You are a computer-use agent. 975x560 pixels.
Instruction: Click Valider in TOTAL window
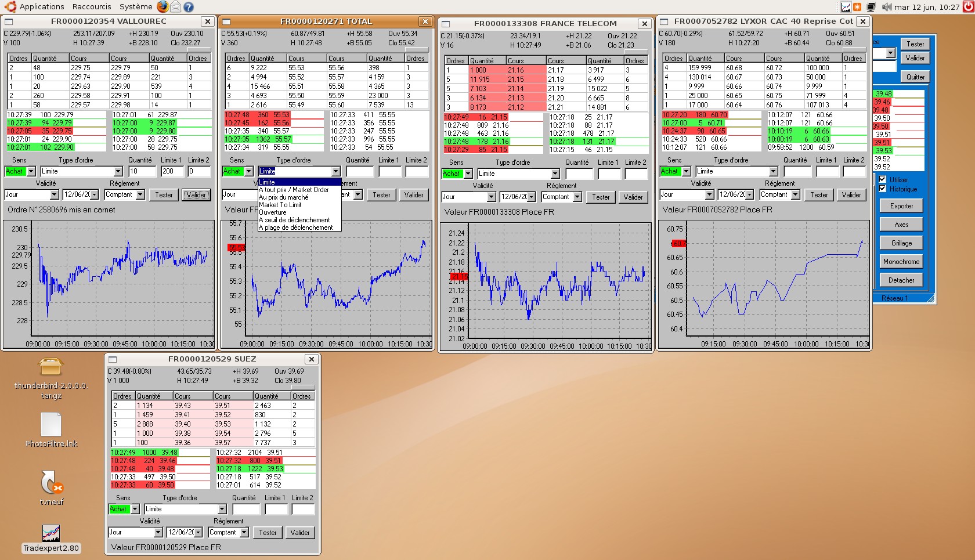tap(414, 194)
